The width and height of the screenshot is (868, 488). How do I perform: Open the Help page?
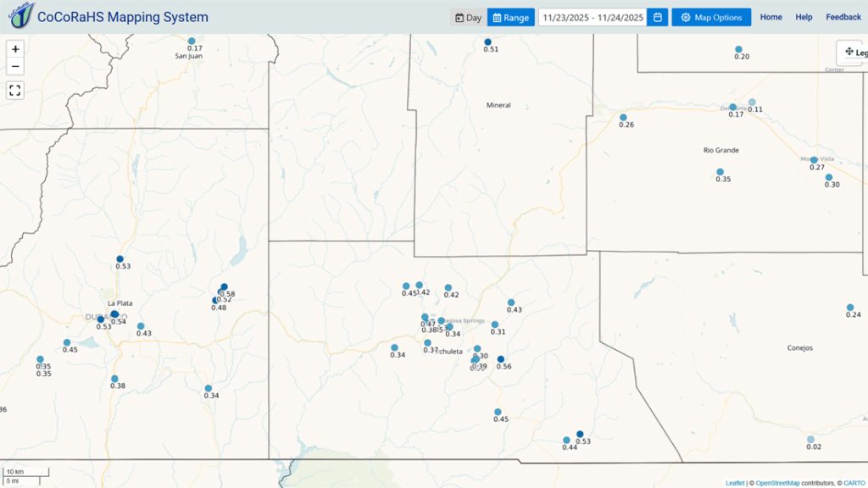click(x=804, y=17)
